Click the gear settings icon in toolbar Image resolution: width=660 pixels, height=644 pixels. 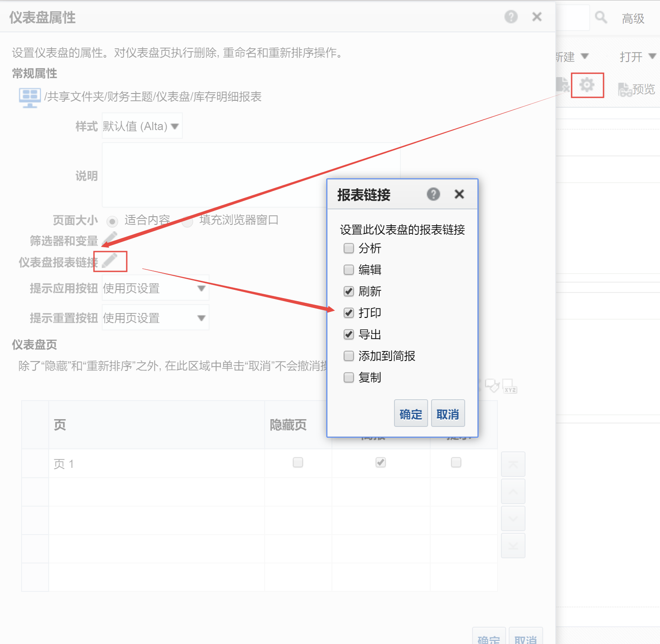point(587,85)
